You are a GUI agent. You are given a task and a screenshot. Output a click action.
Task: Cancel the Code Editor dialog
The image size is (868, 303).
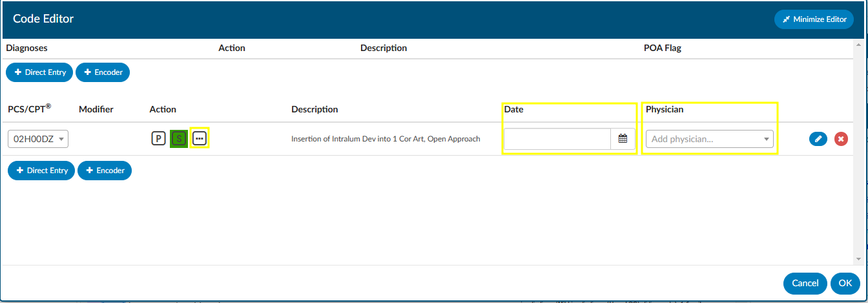point(805,283)
